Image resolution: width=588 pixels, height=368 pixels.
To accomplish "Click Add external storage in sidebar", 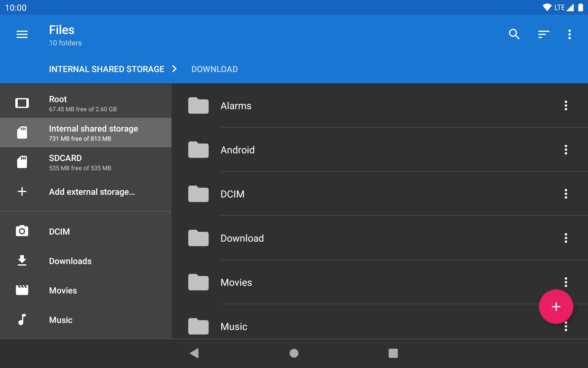I will point(92,192).
